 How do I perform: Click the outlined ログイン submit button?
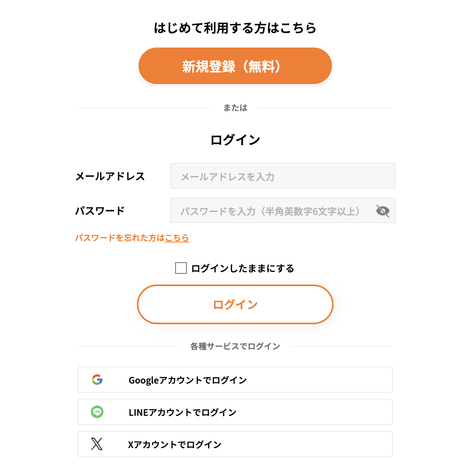[235, 305]
